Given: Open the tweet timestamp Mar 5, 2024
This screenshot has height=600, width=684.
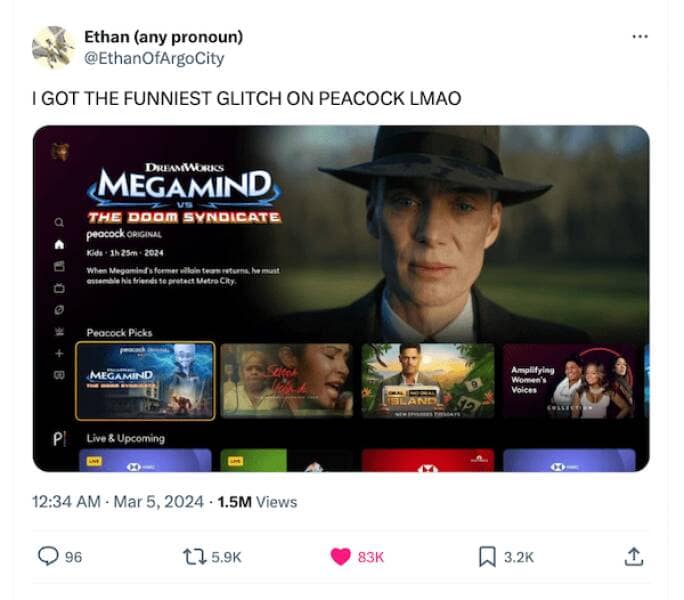Looking at the screenshot, I should pos(158,502).
